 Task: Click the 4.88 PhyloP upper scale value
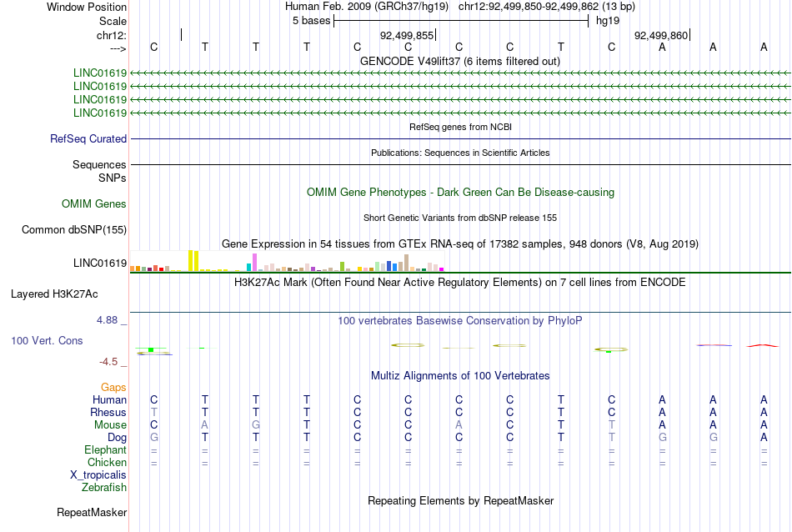coord(107,320)
